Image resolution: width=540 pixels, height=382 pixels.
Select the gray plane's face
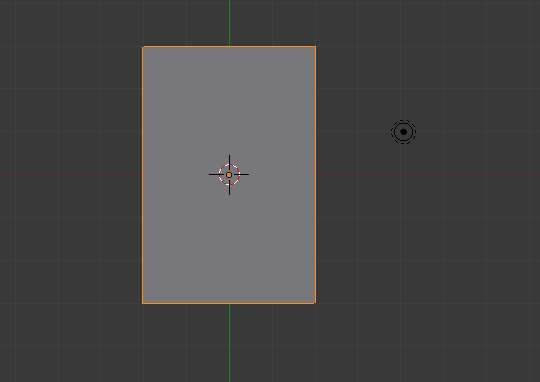point(229,103)
